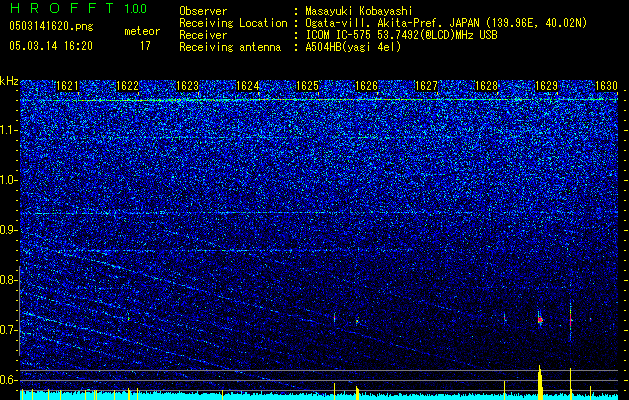Click the file name 0503141620.png

tap(51, 26)
